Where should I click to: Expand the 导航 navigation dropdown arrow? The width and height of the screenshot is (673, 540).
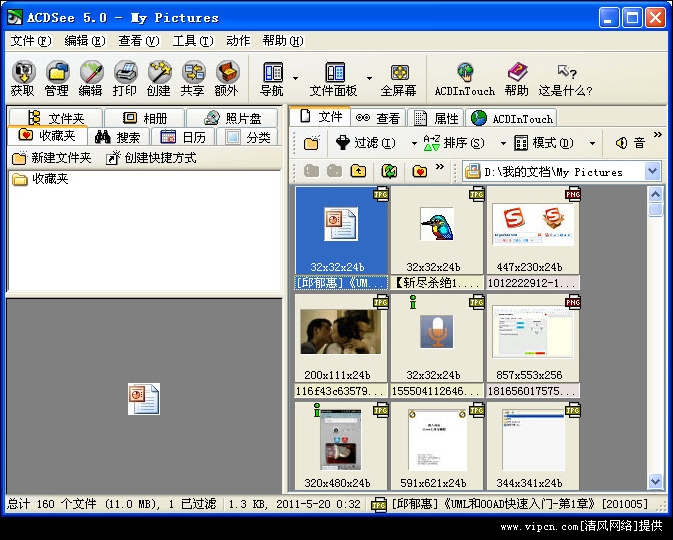click(295, 77)
